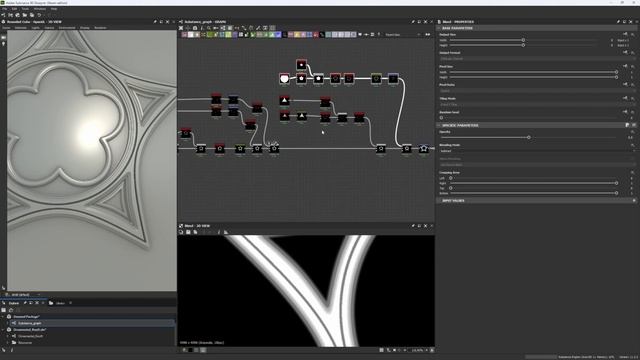Click the histogram icon in 2D view toolbar
640x360 pixels.
pyautogui.click(x=226, y=232)
